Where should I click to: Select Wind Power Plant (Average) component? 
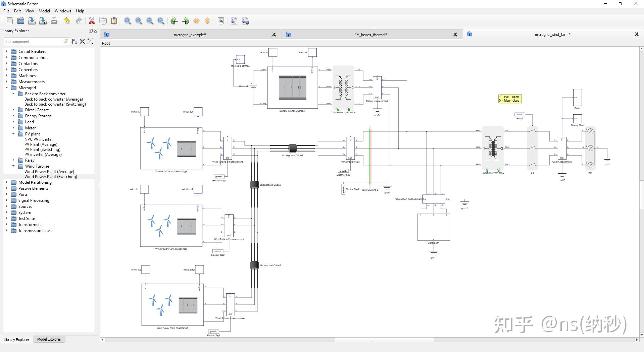49,172
